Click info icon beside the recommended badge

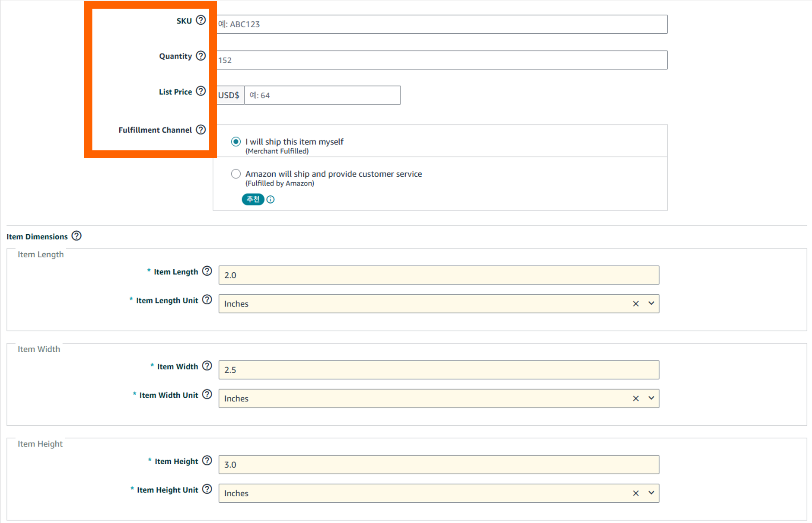[271, 199]
